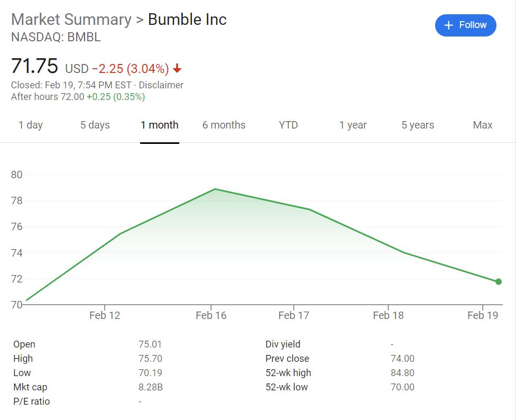
Task: Click the Mkt cap value 8.28B
Action: pos(151,387)
